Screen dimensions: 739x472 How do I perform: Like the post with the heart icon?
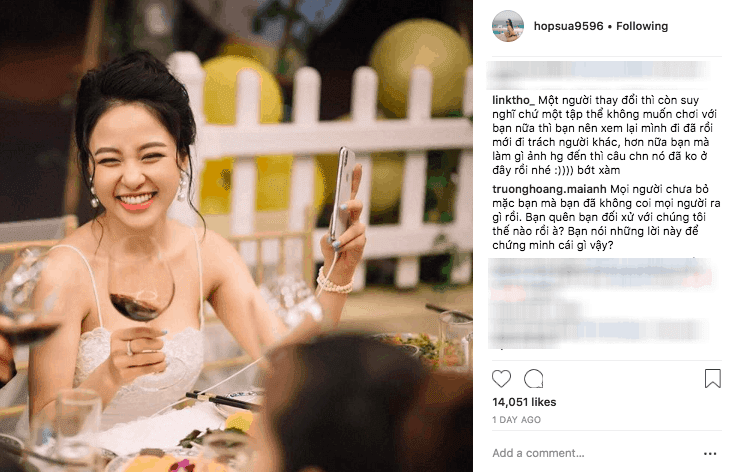pos(501,379)
